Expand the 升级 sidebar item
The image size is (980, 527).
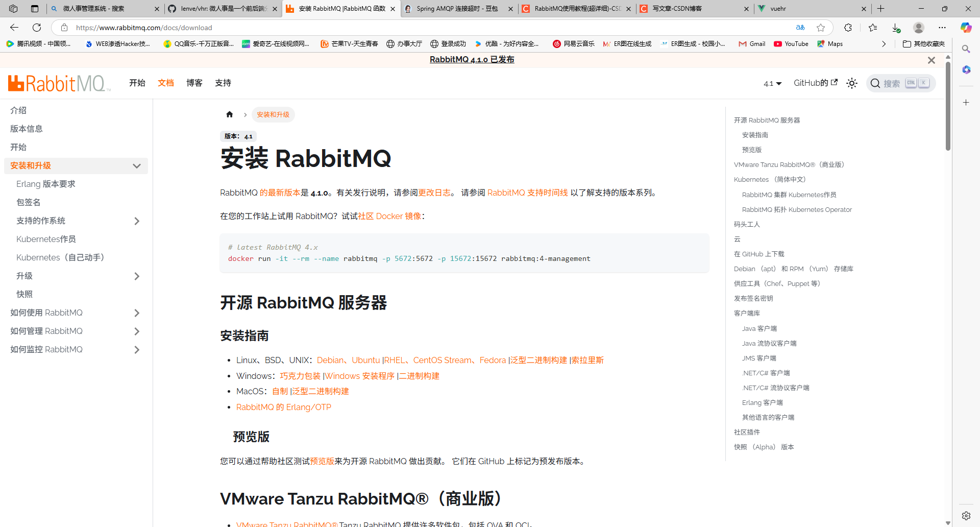click(x=136, y=276)
